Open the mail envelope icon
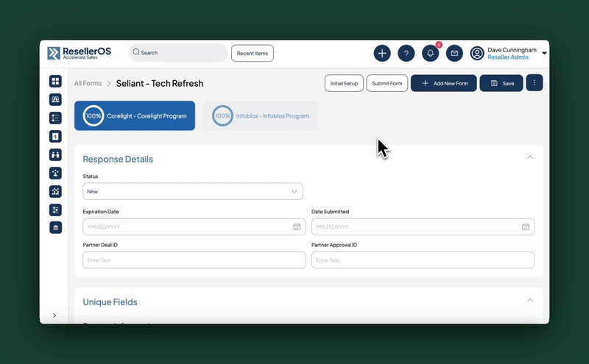 coord(454,53)
